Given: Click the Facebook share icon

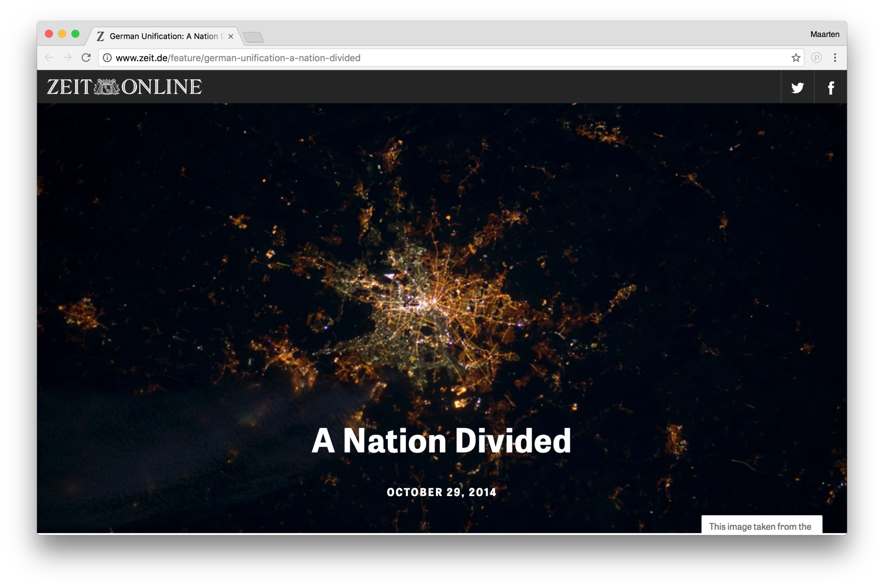Looking at the screenshot, I should 830,88.
